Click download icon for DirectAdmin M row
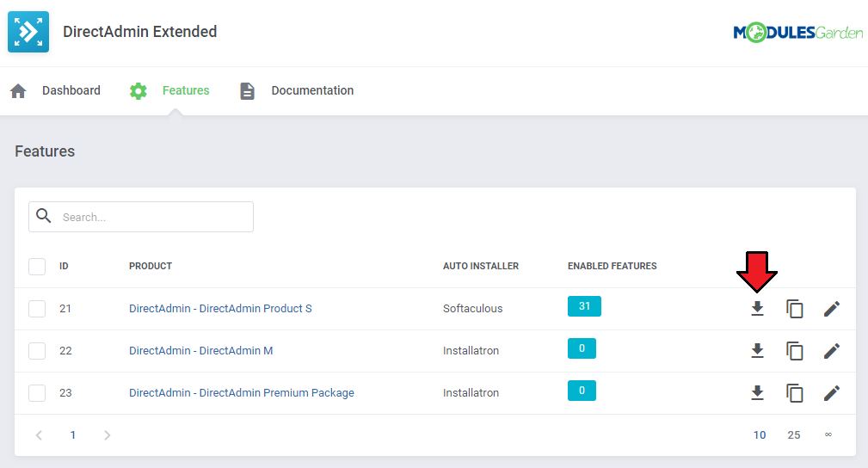The width and height of the screenshot is (868, 468). coord(757,351)
